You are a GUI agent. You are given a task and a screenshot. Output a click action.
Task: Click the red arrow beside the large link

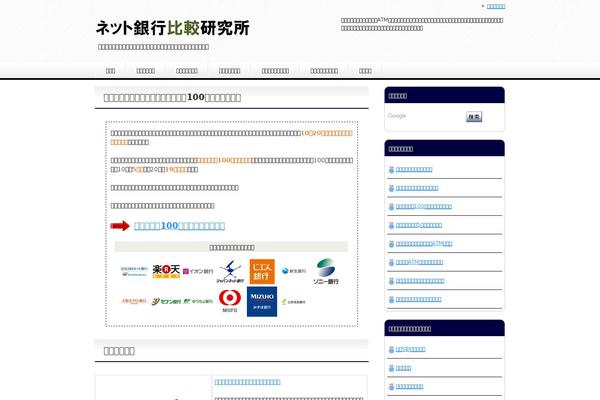click(x=120, y=226)
